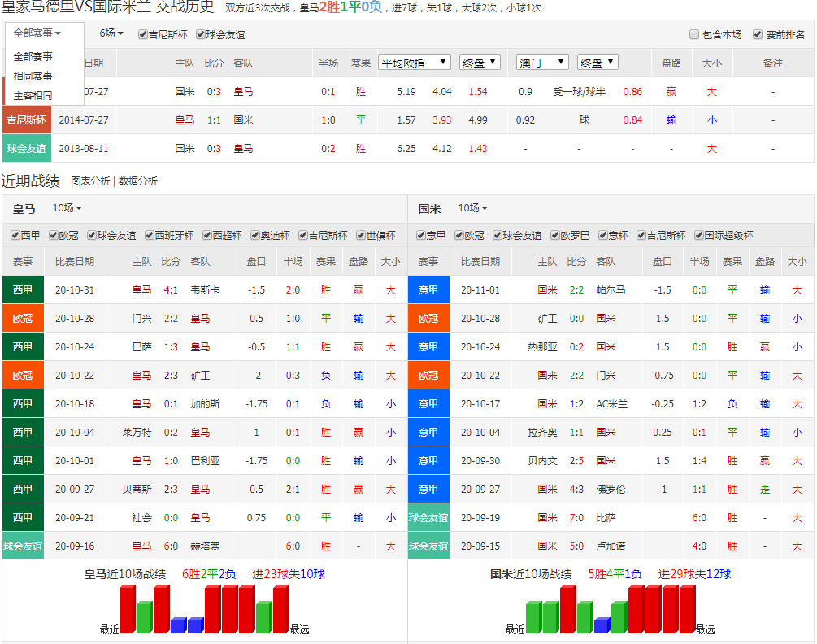Click 国米 blue loss bar in chart
This screenshot has width=817, height=644.
click(x=602, y=625)
